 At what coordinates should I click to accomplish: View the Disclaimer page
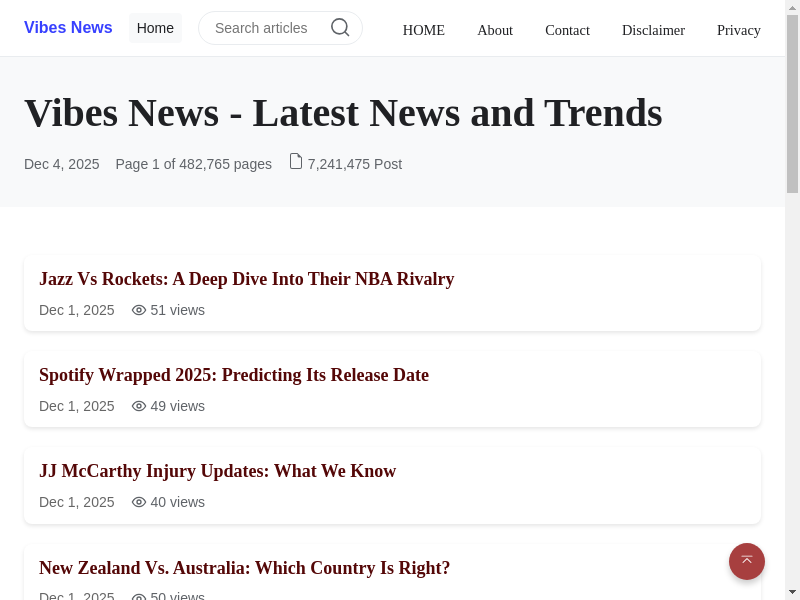pos(653,30)
